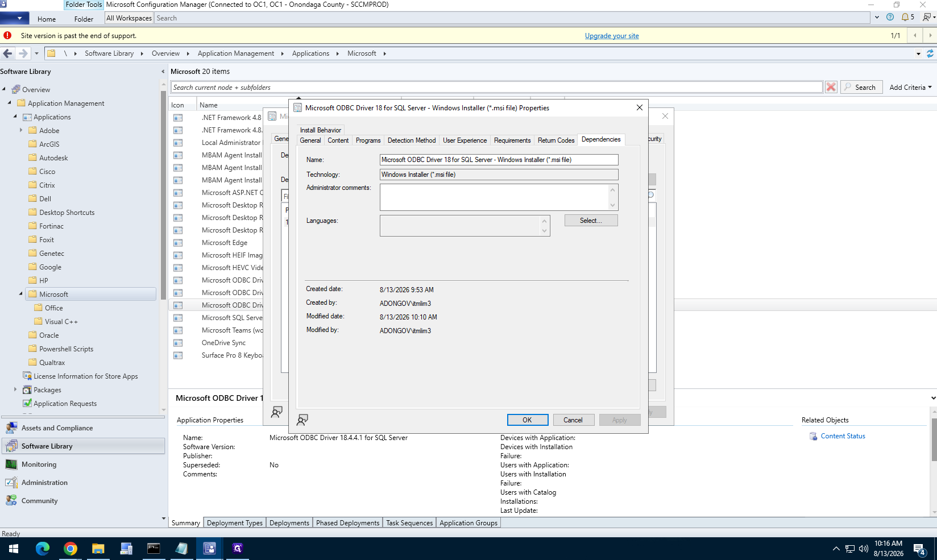Click the red clear-search X icon
The height and width of the screenshot is (560, 937).
click(831, 87)
